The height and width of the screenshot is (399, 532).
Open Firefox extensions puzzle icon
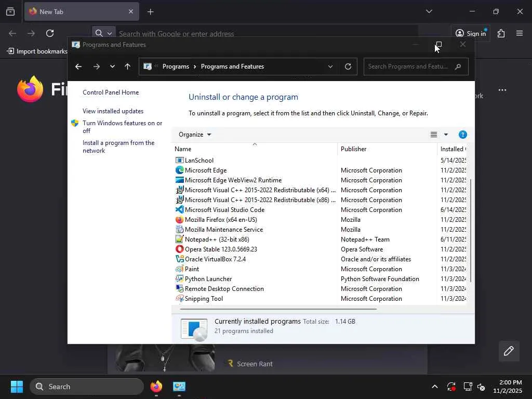501,33
